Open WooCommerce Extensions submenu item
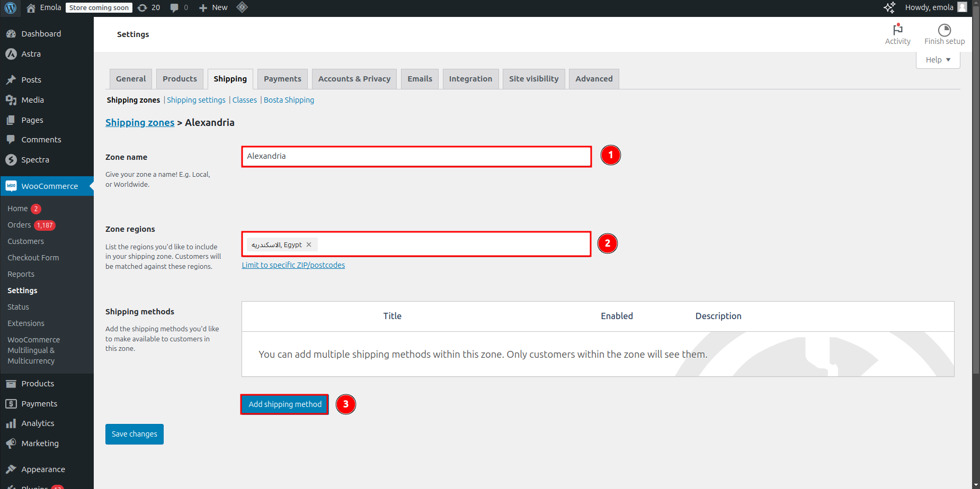980x489 pixels. [25, 323]
